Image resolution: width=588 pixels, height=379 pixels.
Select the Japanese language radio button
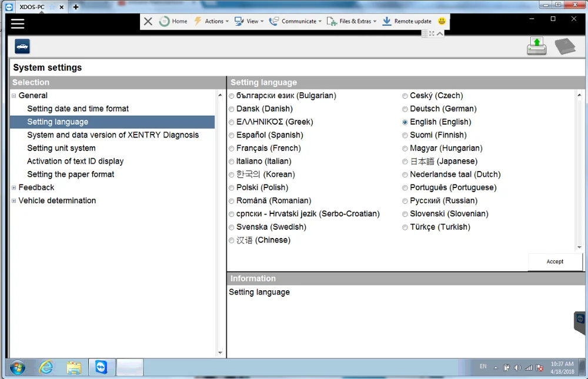coord(405,162)
